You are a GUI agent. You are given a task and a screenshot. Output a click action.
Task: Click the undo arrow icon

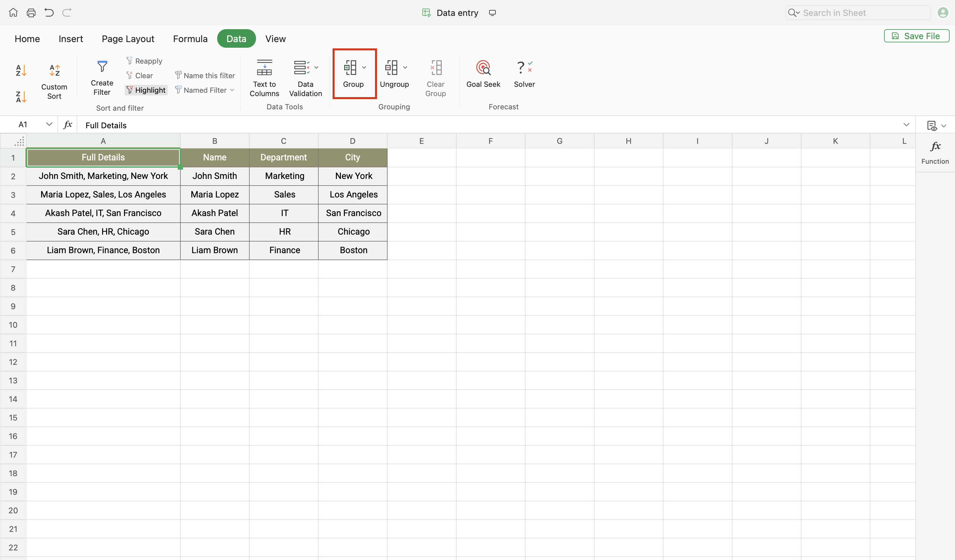49,13
